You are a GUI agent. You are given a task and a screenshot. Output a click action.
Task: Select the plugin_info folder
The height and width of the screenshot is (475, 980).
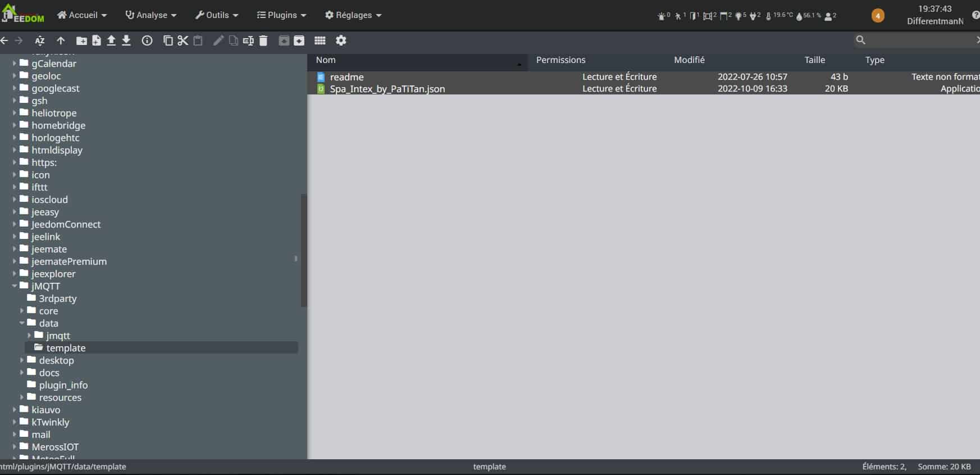coord(63,385)
